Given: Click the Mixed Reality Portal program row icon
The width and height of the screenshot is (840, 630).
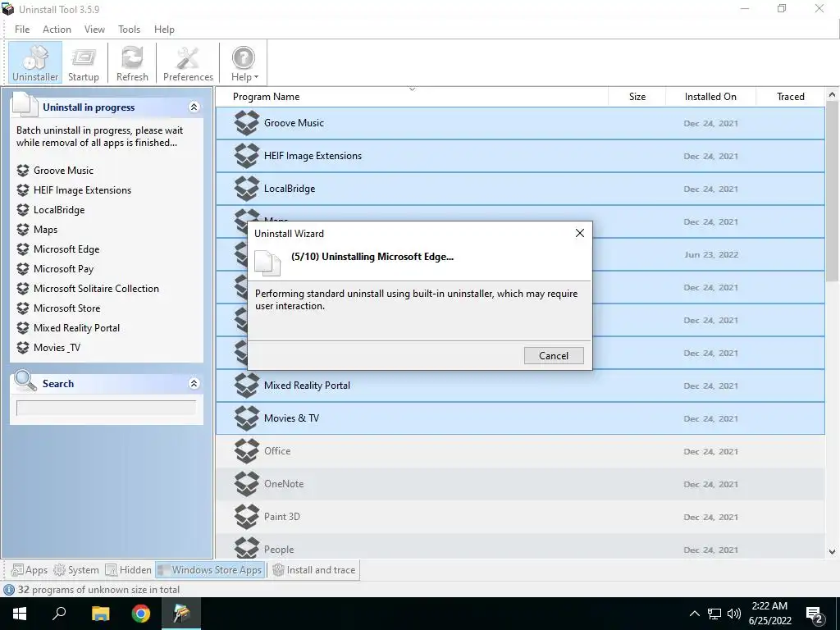Looking at the screenshot, I should [246, 386].
